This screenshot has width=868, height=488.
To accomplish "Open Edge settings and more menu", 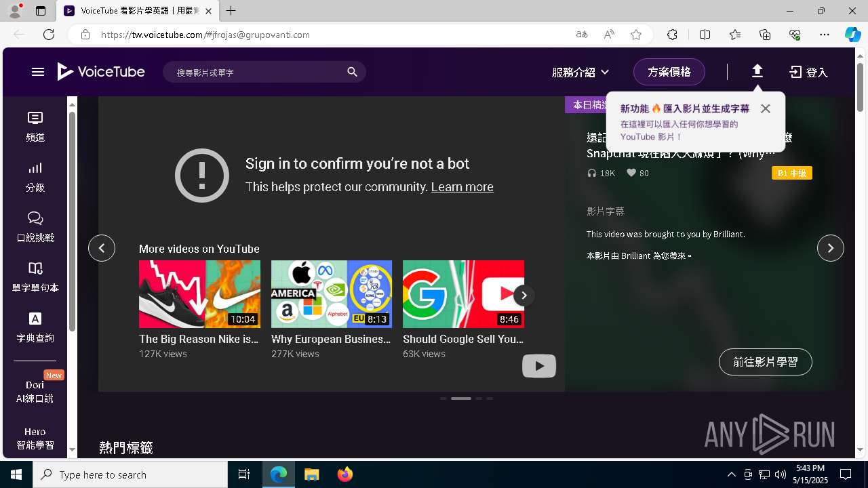I will [825, 35].
